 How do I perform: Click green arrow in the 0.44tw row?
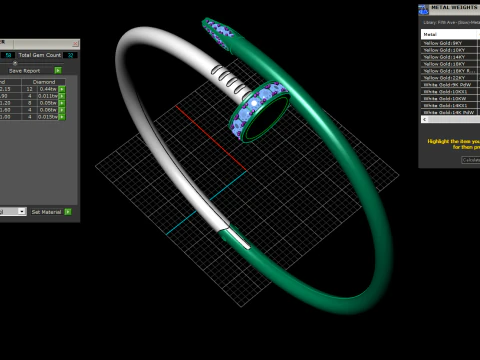coord(62,89)
